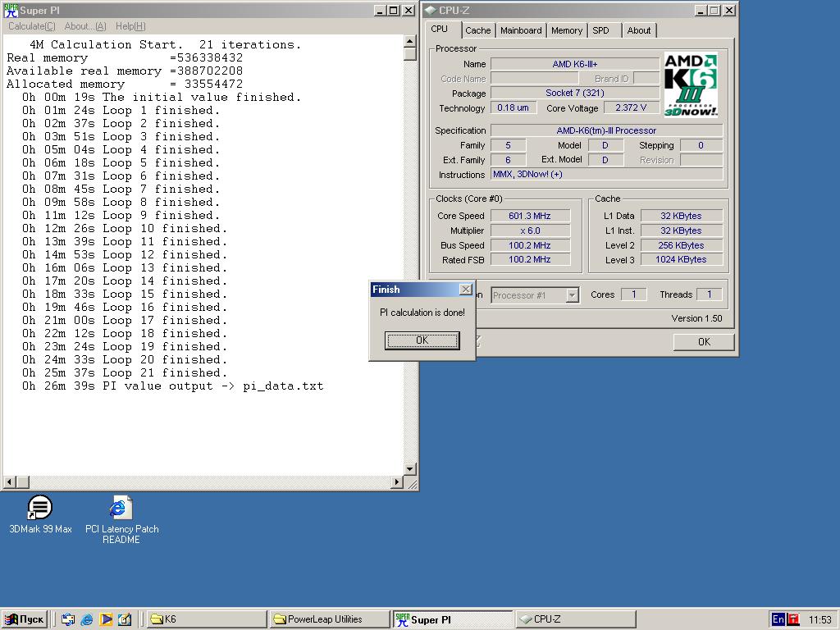Launch Internet Explorer from quick launch
The image size is (840, 630).
(87, 619)
